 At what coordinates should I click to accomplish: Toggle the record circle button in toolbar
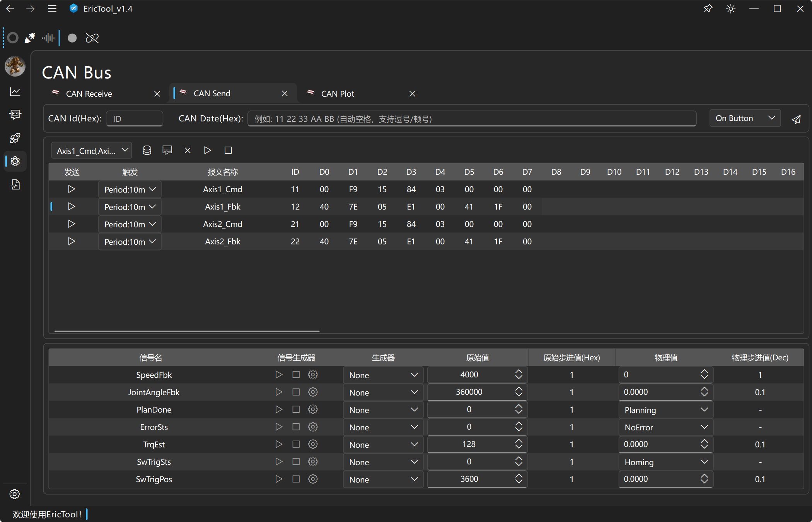72,38
